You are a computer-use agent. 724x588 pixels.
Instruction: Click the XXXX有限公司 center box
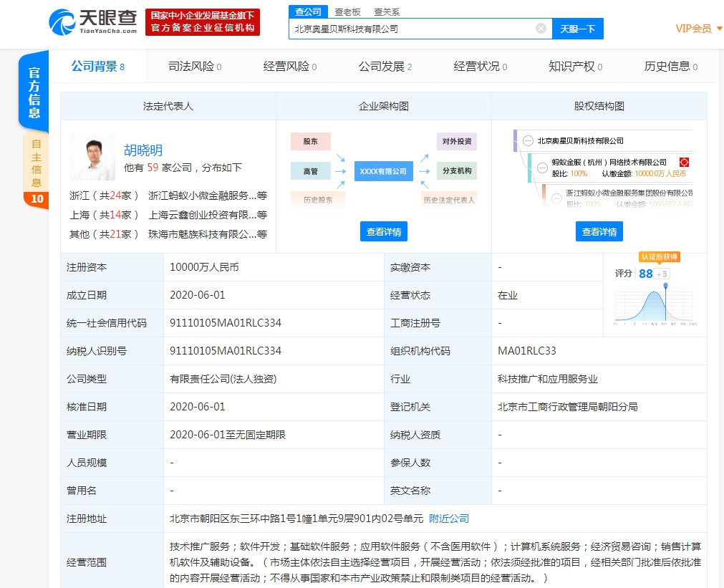(x=383, y=171)
